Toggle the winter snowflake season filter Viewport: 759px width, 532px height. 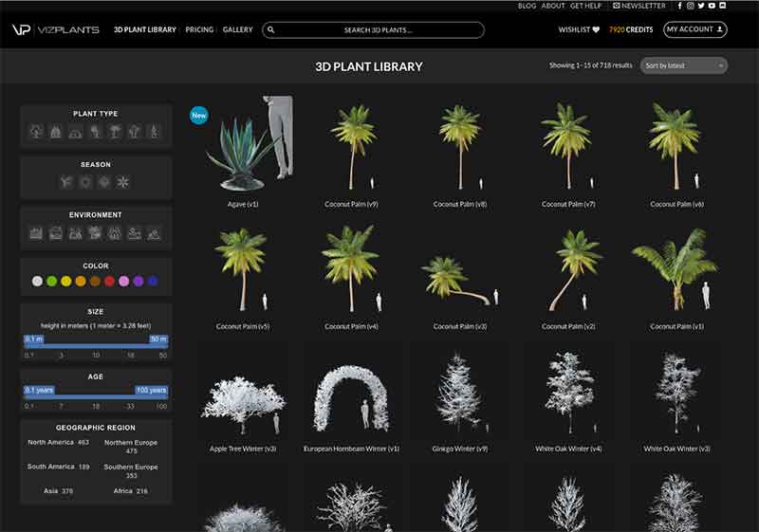pos(123,182)
